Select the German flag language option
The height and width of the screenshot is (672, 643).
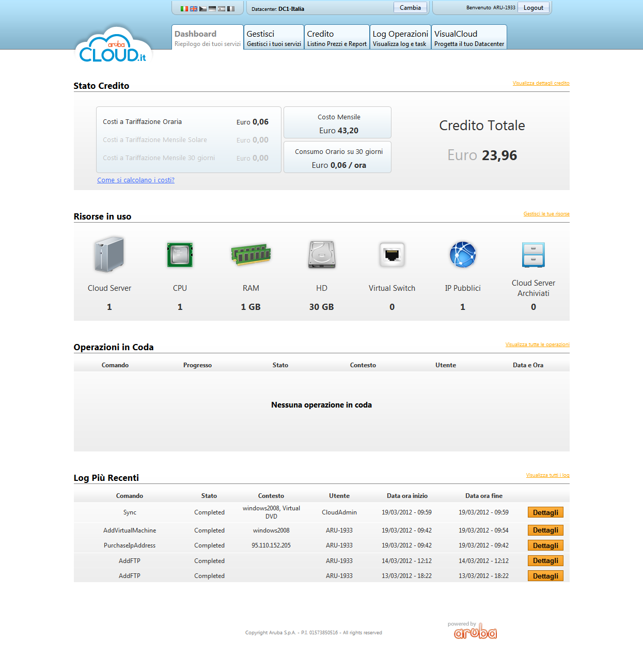tap(212, 8)
